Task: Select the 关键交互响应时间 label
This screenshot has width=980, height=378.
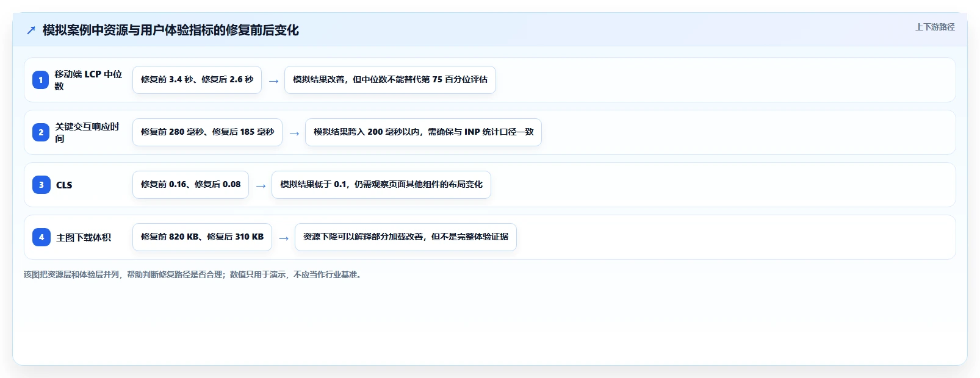Action: [87, 132]
